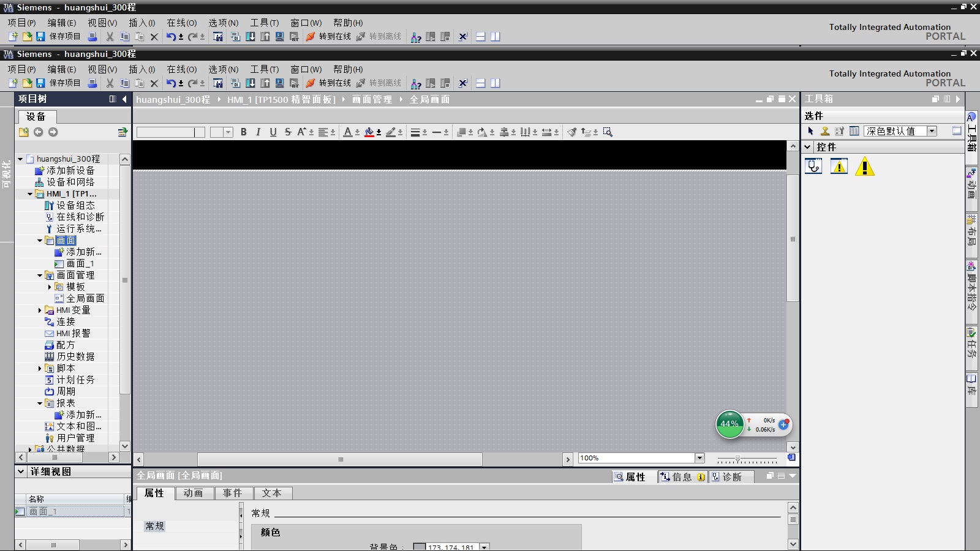Select 画面_1 in the project tree
Screen dimensions: 980x551
click(80, 264)
